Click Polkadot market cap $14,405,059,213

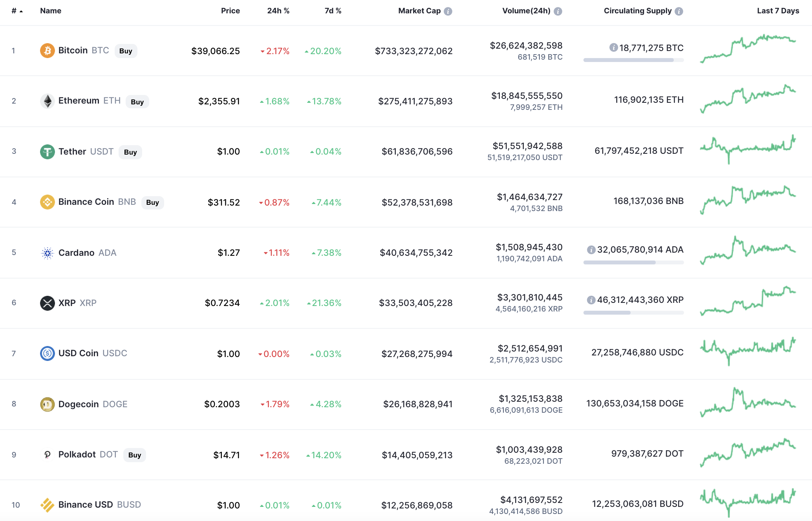(x=417, y=455)
